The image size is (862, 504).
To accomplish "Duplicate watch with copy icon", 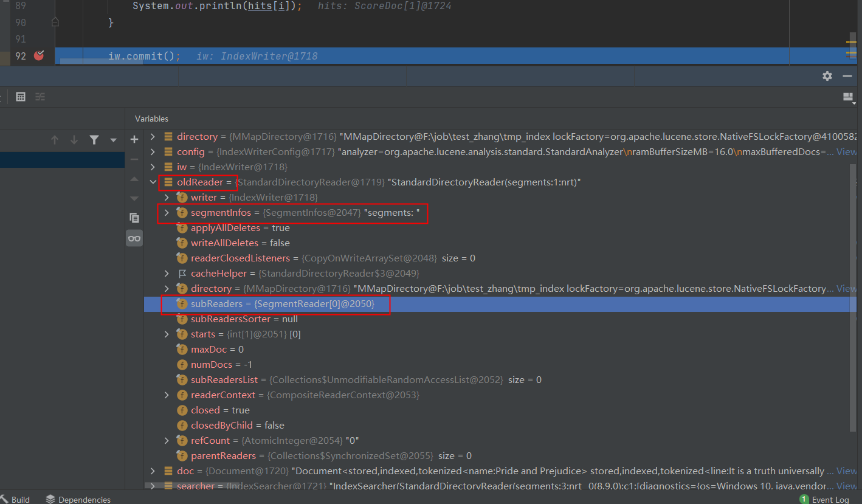I will 134,218.
